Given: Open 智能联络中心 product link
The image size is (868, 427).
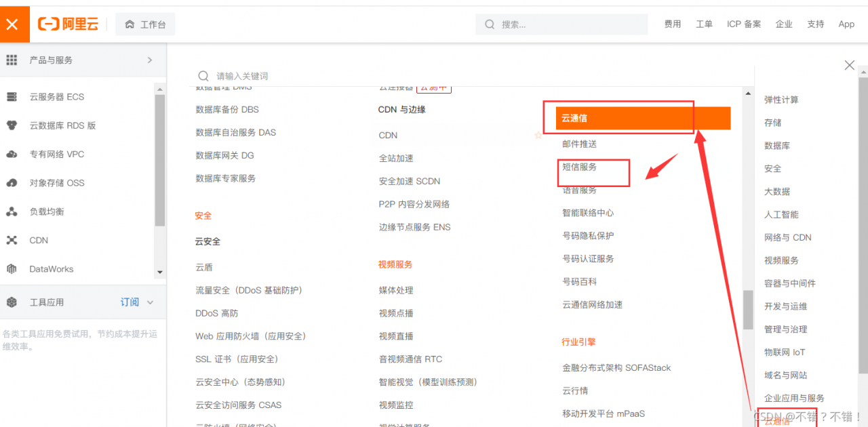Looking at the screenshot, I should (588, 213).
